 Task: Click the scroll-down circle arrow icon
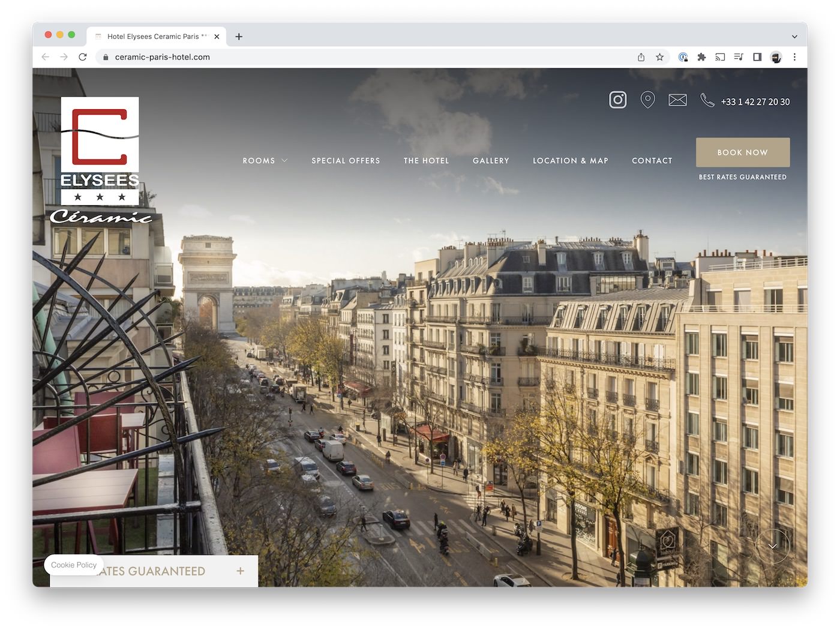click(772, 546)
